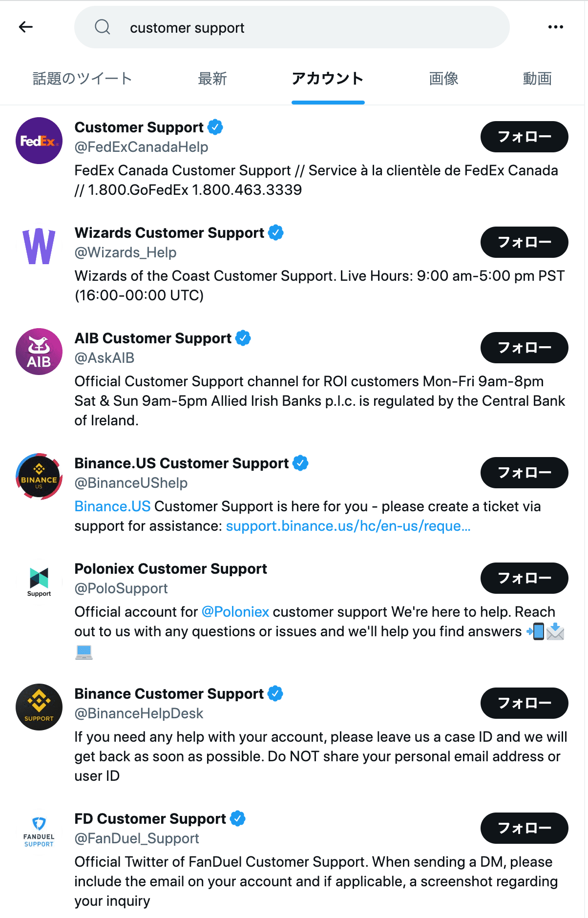Viewport: 588px width, 918px height.
Task: Click the search magnifier icon
Action: point(103,27)
